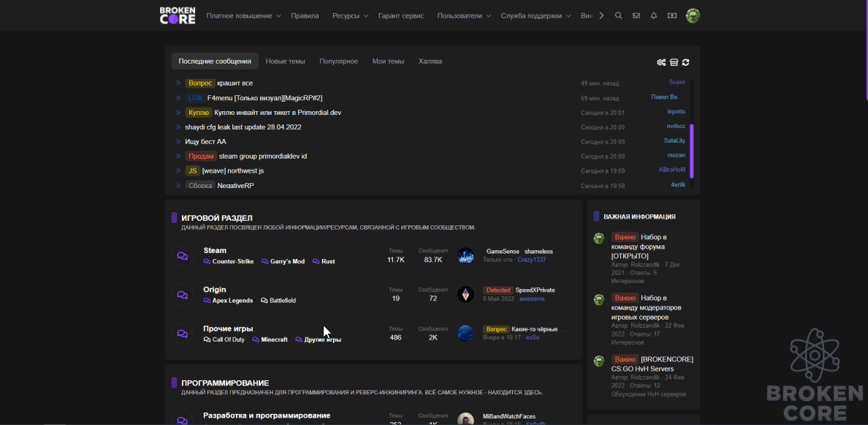Switch to the 'Популярное' tab
This screenshot has height=425, width=868.
339,61
